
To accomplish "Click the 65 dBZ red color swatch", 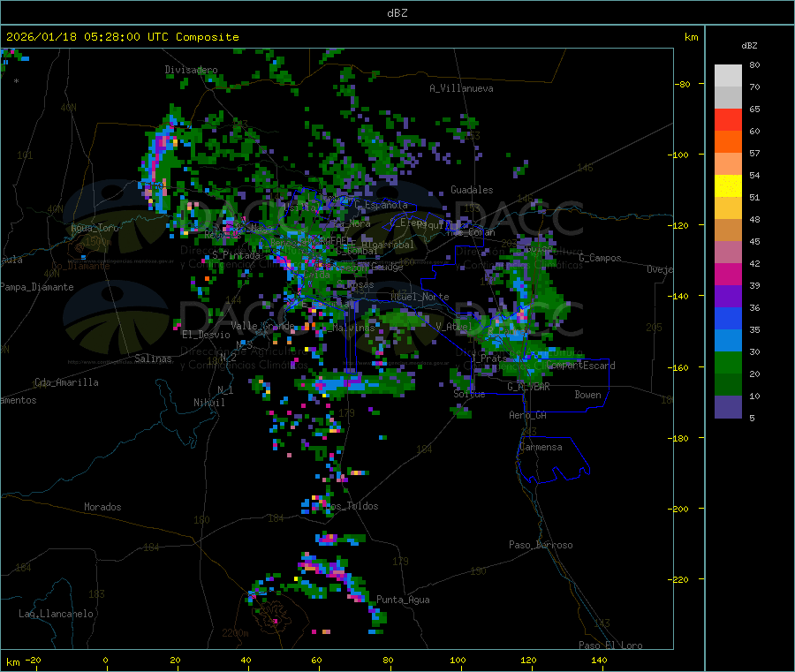I will click(x=728, y=119).
